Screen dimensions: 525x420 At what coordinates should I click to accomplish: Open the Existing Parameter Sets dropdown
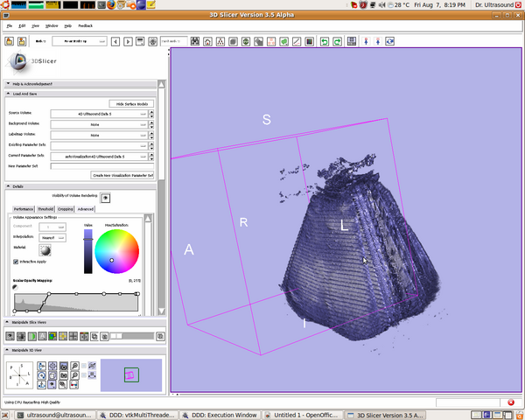pos(99,146)
